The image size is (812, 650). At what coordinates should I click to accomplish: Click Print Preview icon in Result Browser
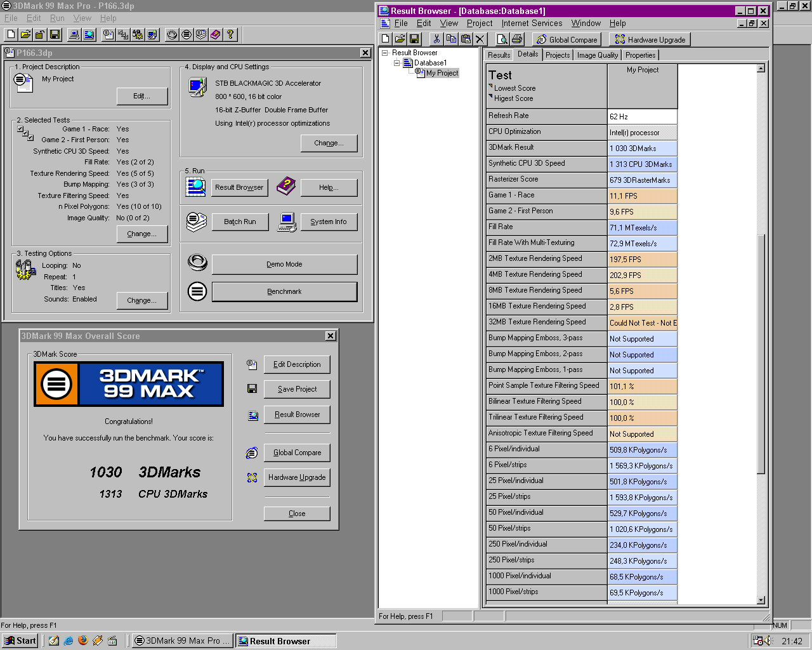point(502,39)
